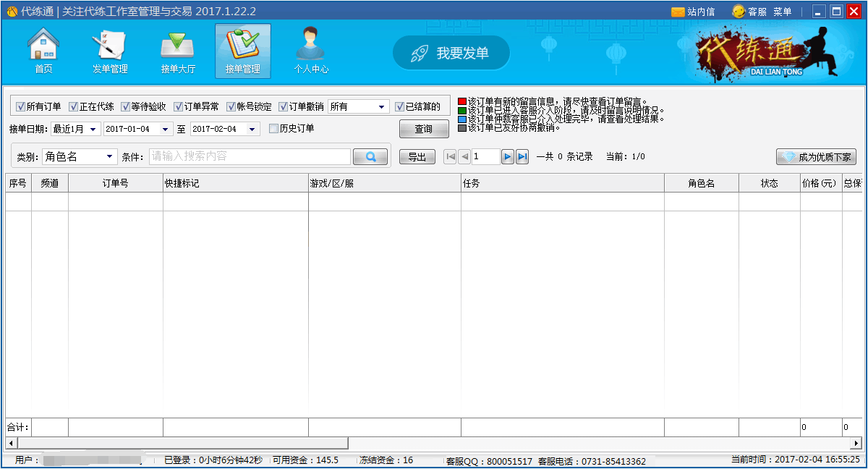Click the 站内信 envelope icon
This screenshot has height=469, width=868.
[678, 12]
